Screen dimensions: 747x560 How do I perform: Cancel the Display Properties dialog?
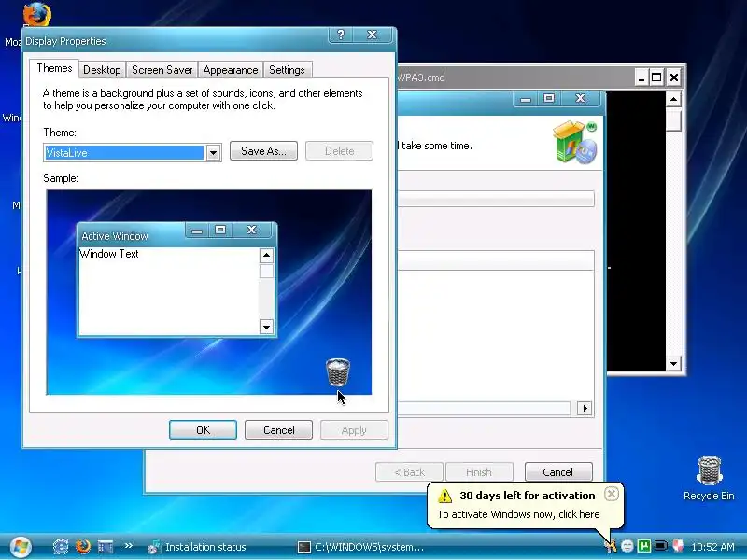coord(278,430)
